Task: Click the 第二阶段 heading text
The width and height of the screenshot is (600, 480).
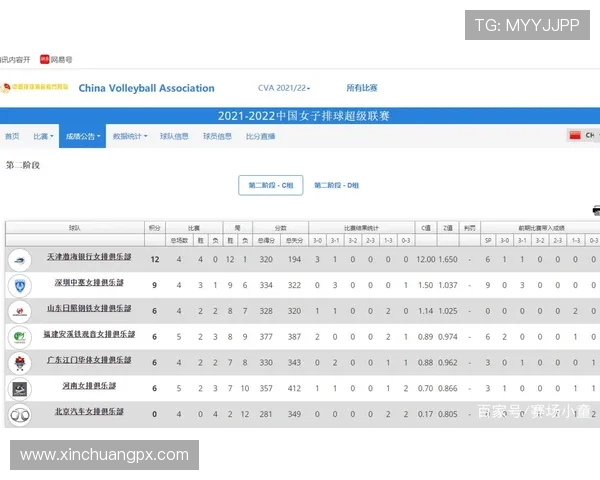Action: pyautogui.click(x=23, y=165)
